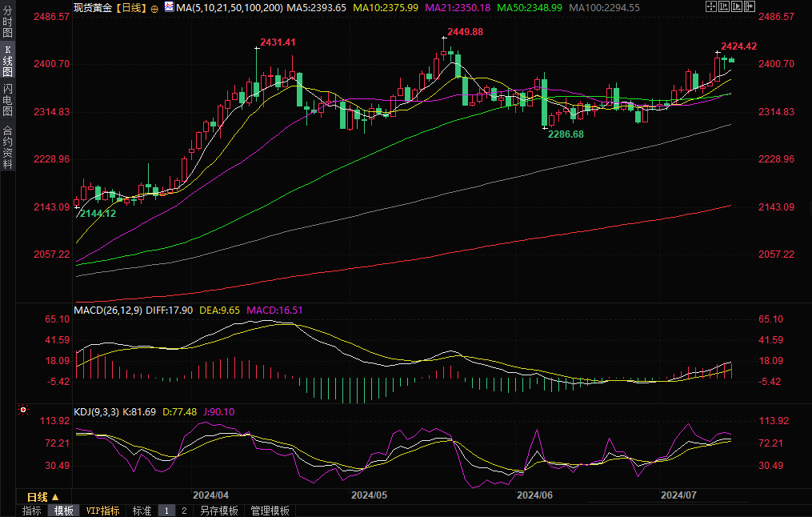The height and width of the screenshot is (517, 812).
Task: Open the 指标 tab in bottom bar
Action: [31, 511]
